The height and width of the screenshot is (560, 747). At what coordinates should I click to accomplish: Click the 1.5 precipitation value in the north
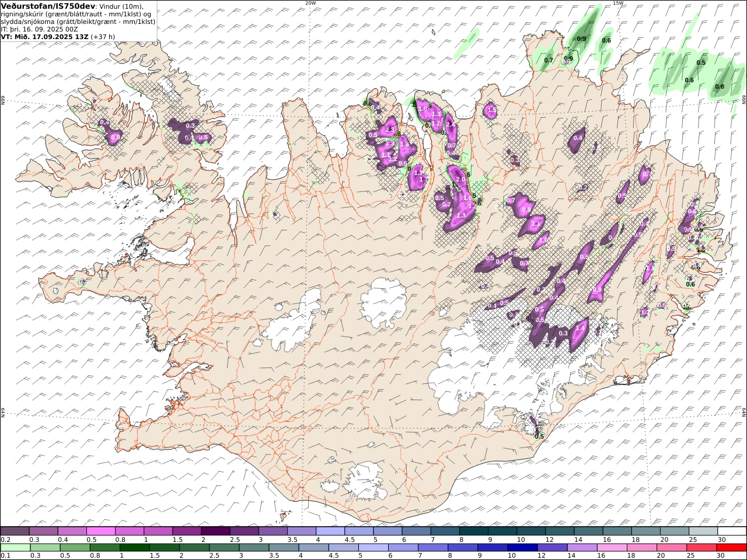pyautogui.click(x=491, y=110)
